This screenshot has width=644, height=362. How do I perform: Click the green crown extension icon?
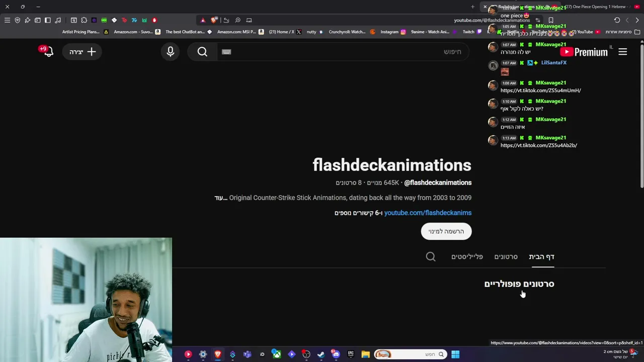pyautogui.click(x=144, y=20)
